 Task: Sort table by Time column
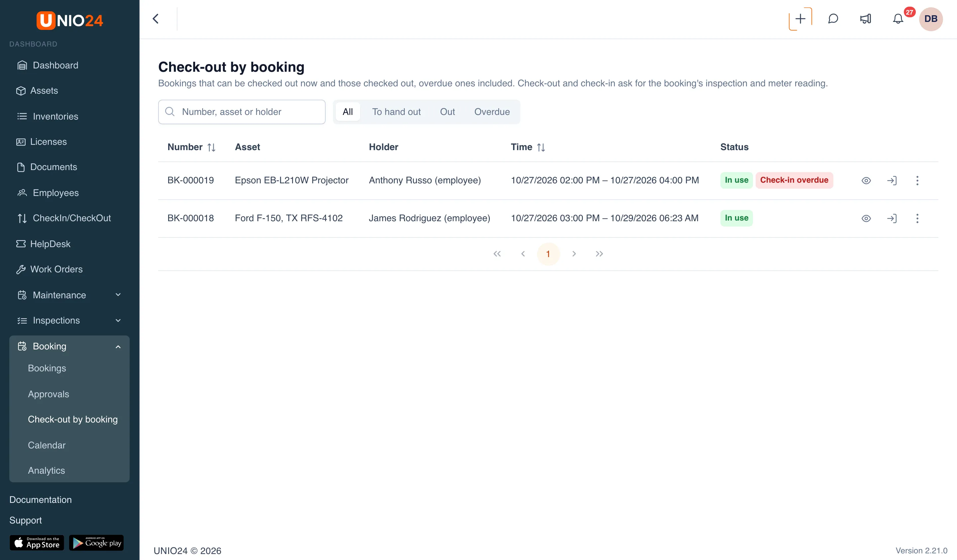541,147
